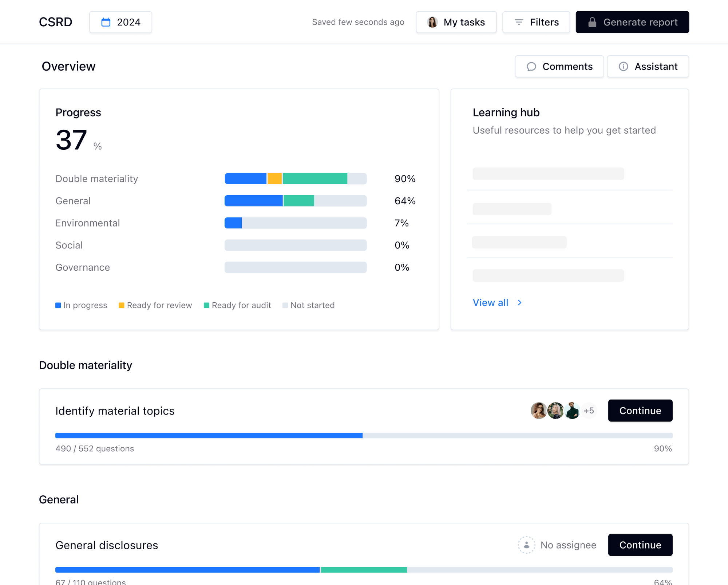Continue Identify material topics

640,411
